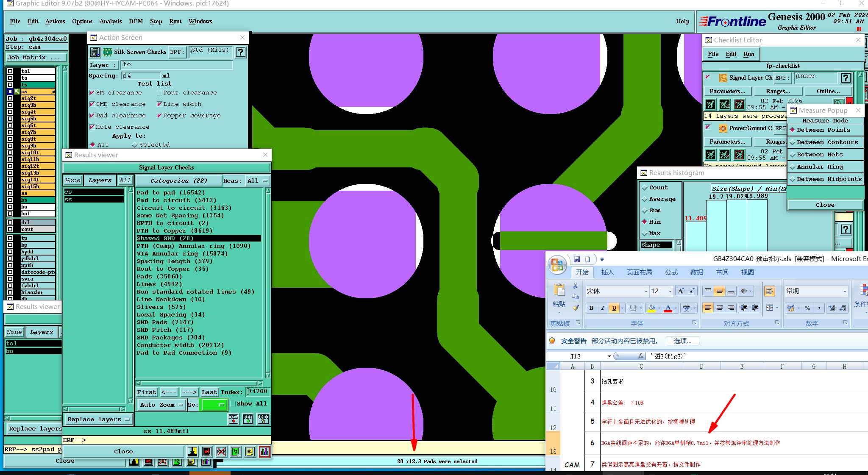Click the REF green dot icon
This screenshot has width=868, height=475.
pos(248,419)
